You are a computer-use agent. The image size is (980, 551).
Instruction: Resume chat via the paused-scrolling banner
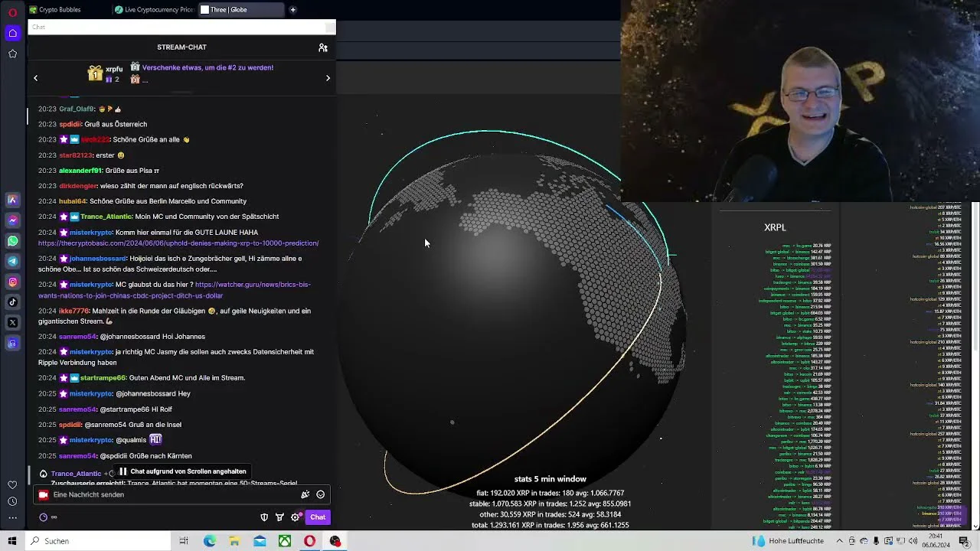point(182,471)
